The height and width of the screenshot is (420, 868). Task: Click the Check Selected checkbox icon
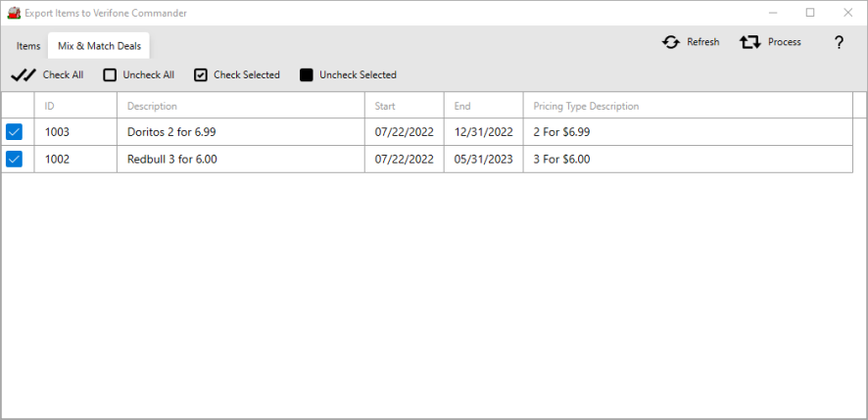click(x=201, y=75)
